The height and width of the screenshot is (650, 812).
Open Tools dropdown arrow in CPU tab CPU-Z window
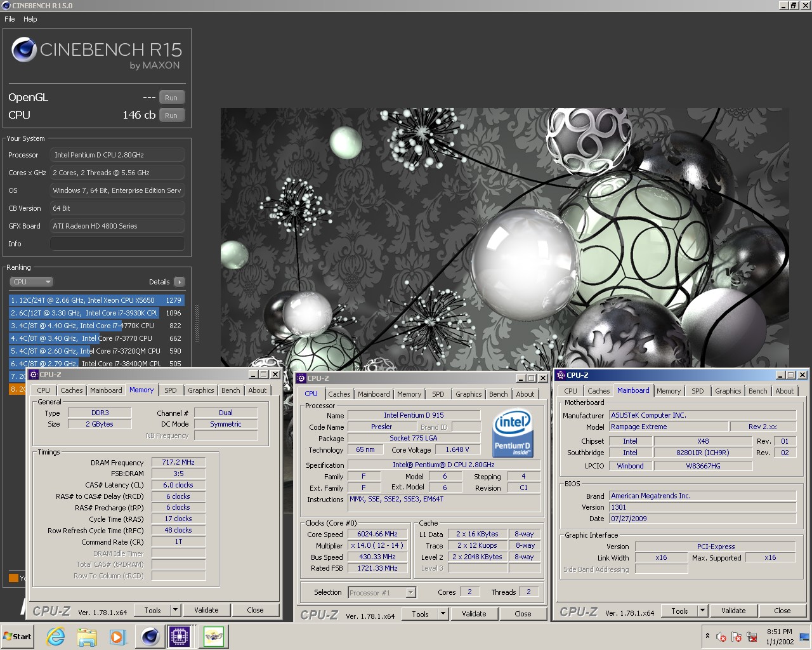443,614
